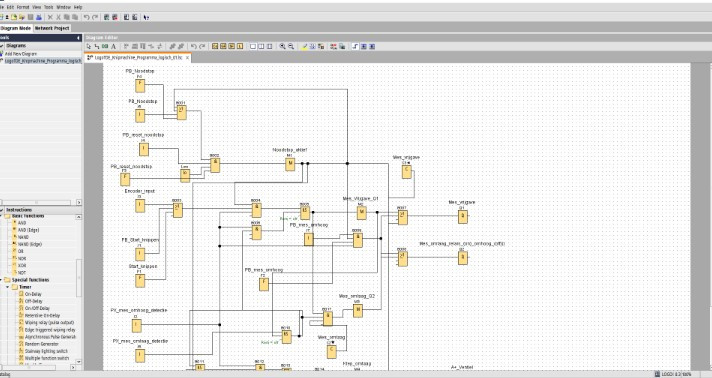The width and height of the screenshot is (712, 378).
Task: Undo using the Diagram Editor toolbar arrow
Action: 193,46
